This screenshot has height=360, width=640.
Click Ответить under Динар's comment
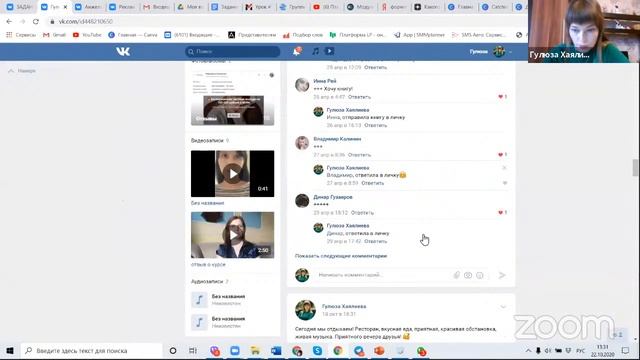tap(362, 213)
